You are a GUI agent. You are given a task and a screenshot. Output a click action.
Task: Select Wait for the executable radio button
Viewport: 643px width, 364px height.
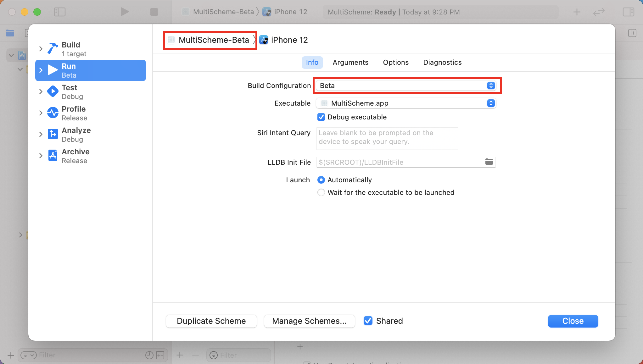pos(321,192)
